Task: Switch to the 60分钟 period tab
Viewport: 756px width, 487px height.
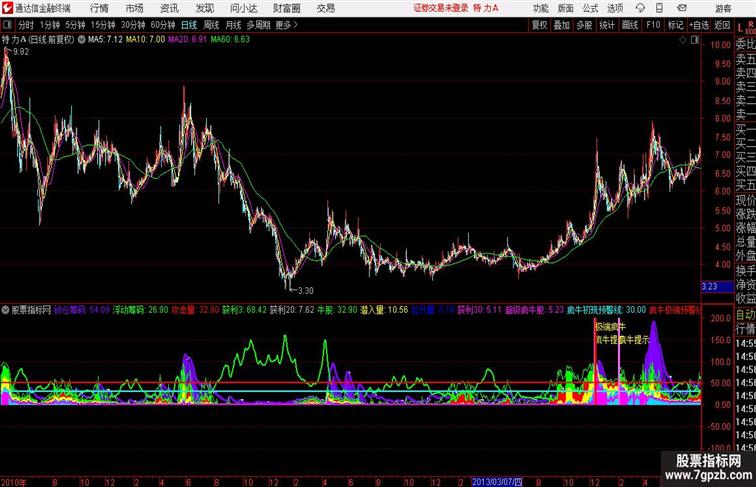Action: 163,25
